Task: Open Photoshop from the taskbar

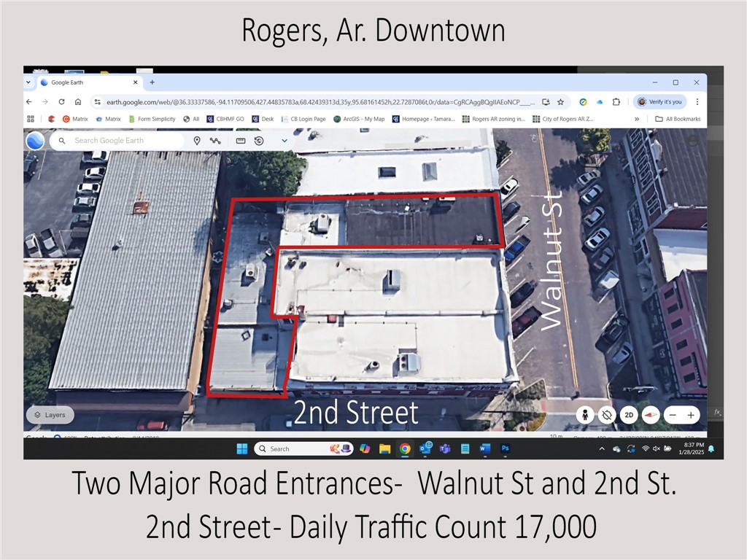Action: (505, 449)
